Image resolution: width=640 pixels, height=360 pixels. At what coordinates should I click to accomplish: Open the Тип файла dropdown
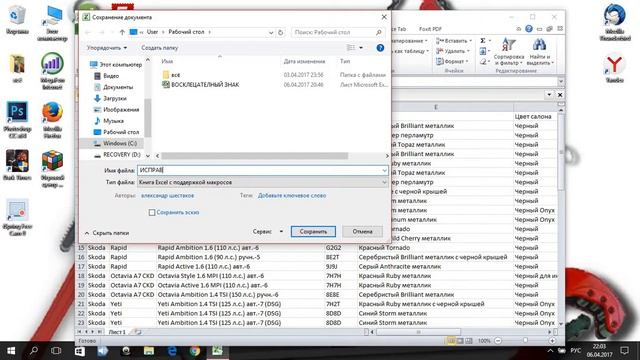262,182
